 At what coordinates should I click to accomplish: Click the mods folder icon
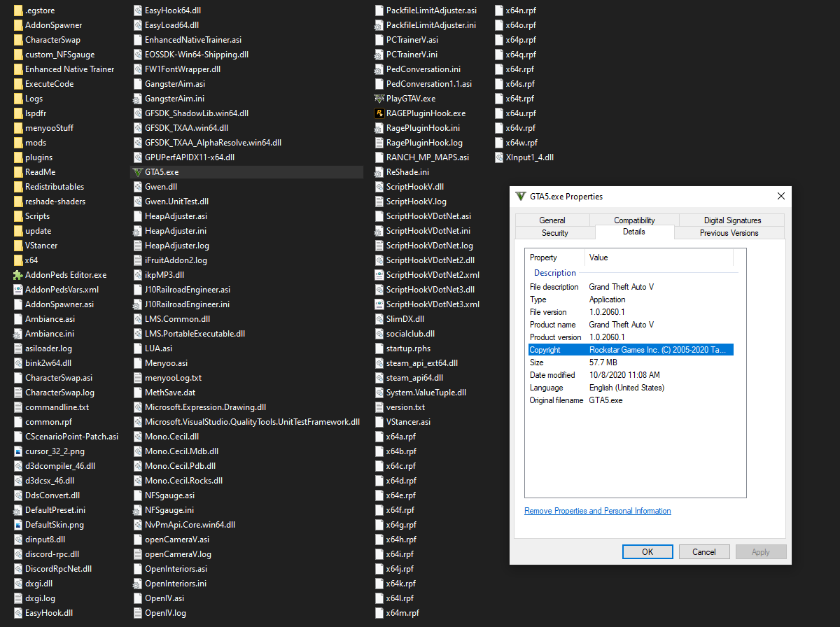(x=18, y=143)
